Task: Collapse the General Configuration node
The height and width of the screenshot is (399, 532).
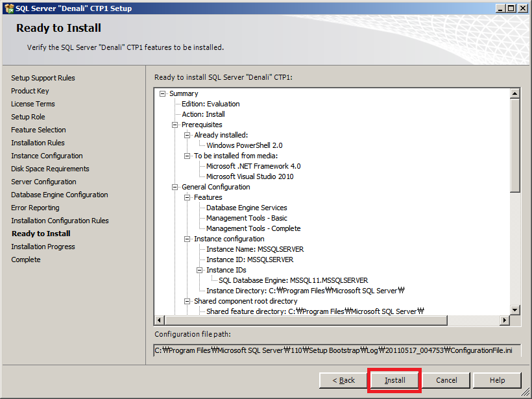Action: pyautogui.click(x=175, y=187)
